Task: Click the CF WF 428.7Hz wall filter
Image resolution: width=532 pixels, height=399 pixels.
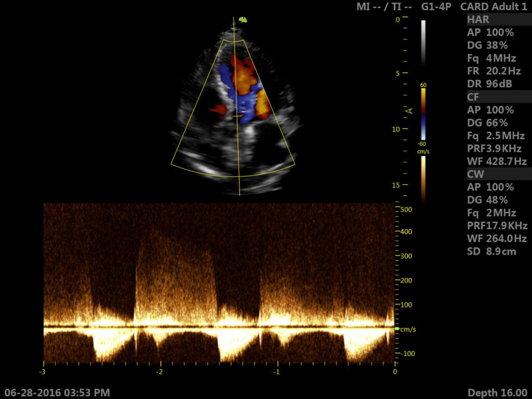Action: (x=497, y=161)
